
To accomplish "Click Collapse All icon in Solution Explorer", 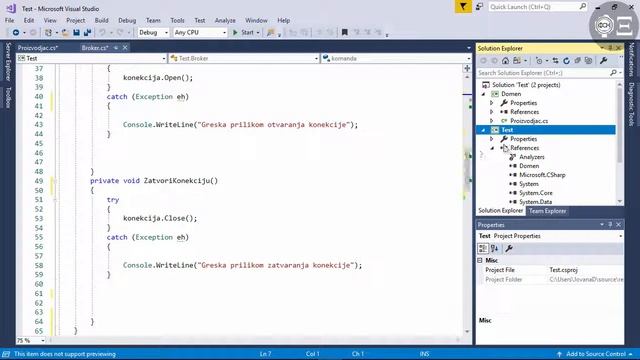I will pyautogui.click(x=578, y=60).
